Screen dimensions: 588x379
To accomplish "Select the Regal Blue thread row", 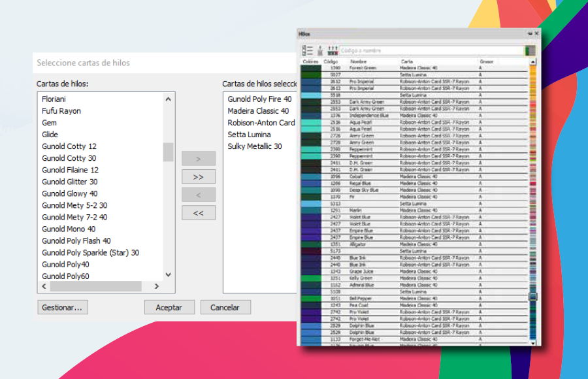I will [x=415, y=183].
